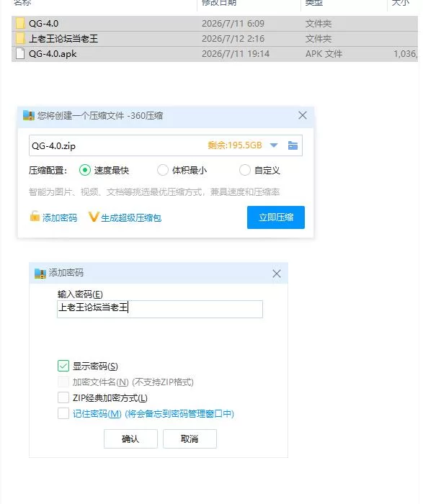Click the 立即压缩 button

tap(276, 217)
